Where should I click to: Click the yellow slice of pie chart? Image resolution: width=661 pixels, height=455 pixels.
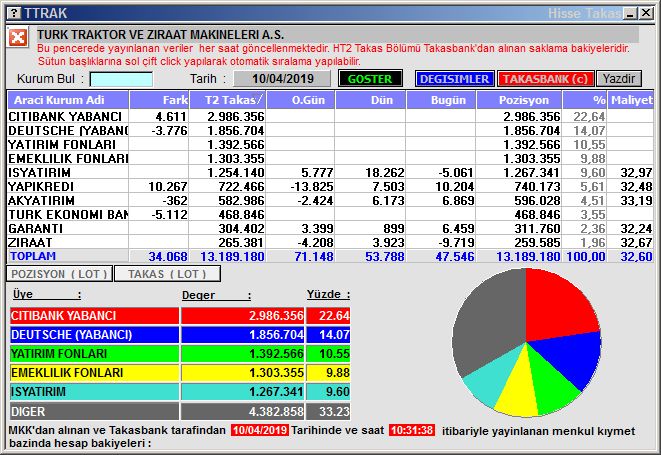519,388
